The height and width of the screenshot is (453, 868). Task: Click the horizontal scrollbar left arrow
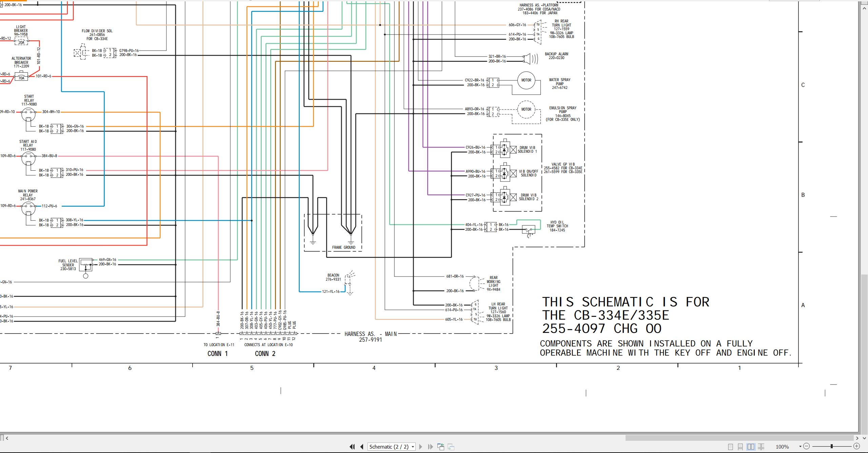pos(7,438)
